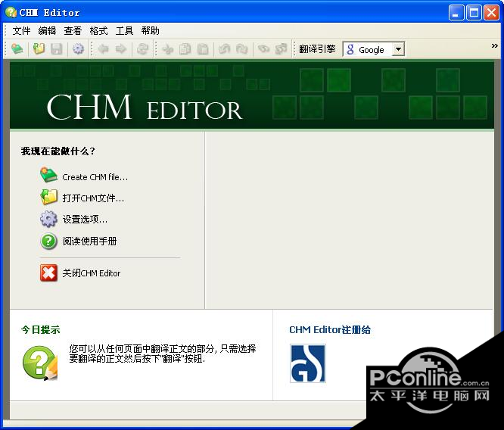The width and height of the screenshot is (504, 430).
Task: Click the Create CHM file… link
Action: pos(95,177)
